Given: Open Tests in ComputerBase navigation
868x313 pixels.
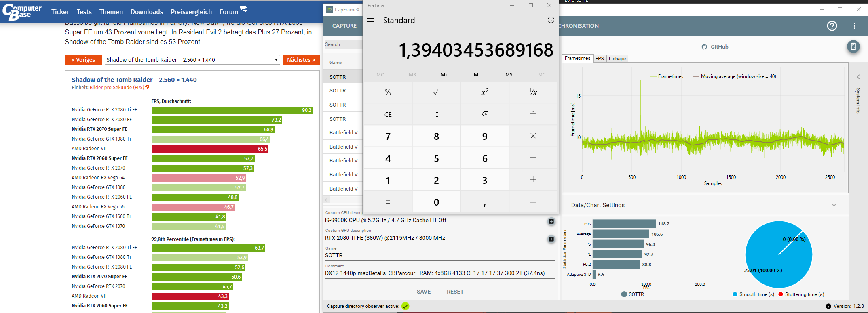Looking at the screenshot, I should tap(84, 12).
